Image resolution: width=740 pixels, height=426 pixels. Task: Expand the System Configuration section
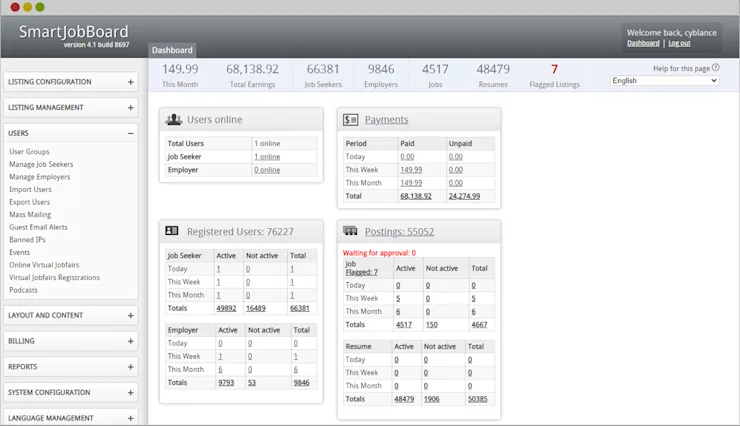click(x=131, y=393)
